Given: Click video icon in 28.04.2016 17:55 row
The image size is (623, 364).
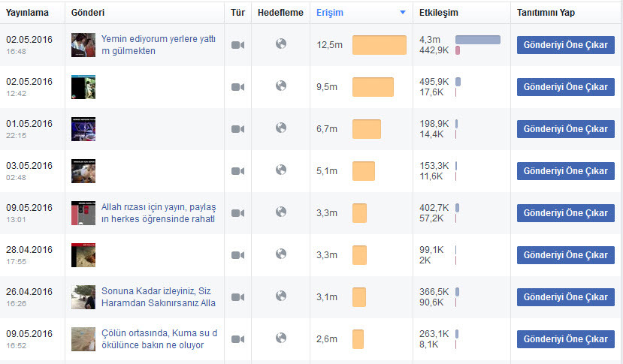Looking at the screenshot, I should 237,255.
